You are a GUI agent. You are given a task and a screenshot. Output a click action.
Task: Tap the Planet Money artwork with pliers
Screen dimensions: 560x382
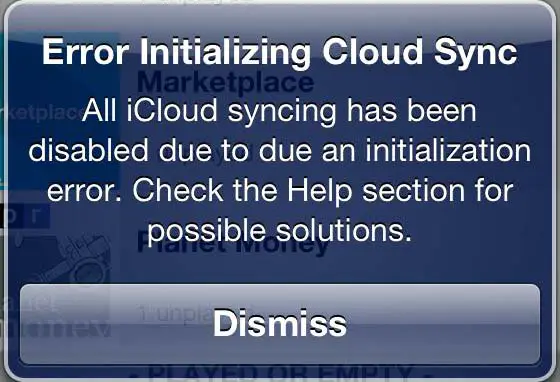pos(61,264)
